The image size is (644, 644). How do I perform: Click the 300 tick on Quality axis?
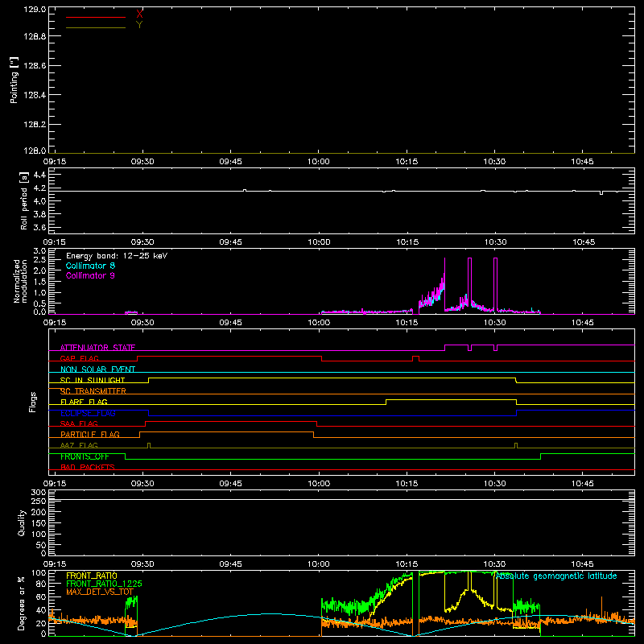[x=39, y=493]
